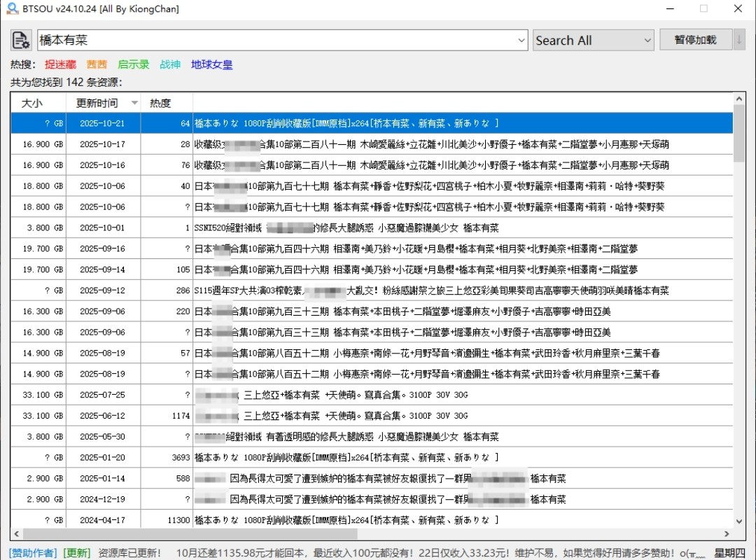The height and width of the screenshot is (560, 756).
Task: Click the sort arrow on 更新时间 column
Action: tap(134, 103)
